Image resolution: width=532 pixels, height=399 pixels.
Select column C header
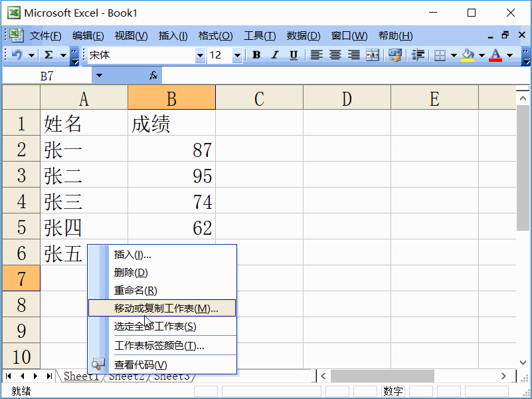pyautogui.click(x=259, y=98)
